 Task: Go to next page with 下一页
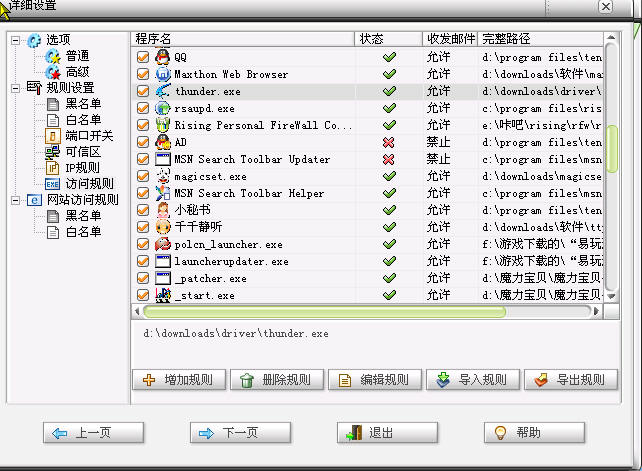coord(240,433)
